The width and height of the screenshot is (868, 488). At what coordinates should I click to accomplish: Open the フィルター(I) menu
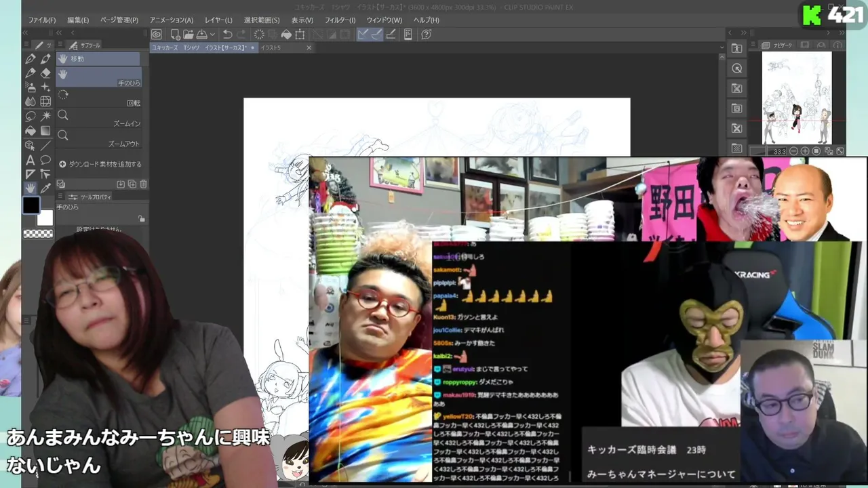click(340, 20)
